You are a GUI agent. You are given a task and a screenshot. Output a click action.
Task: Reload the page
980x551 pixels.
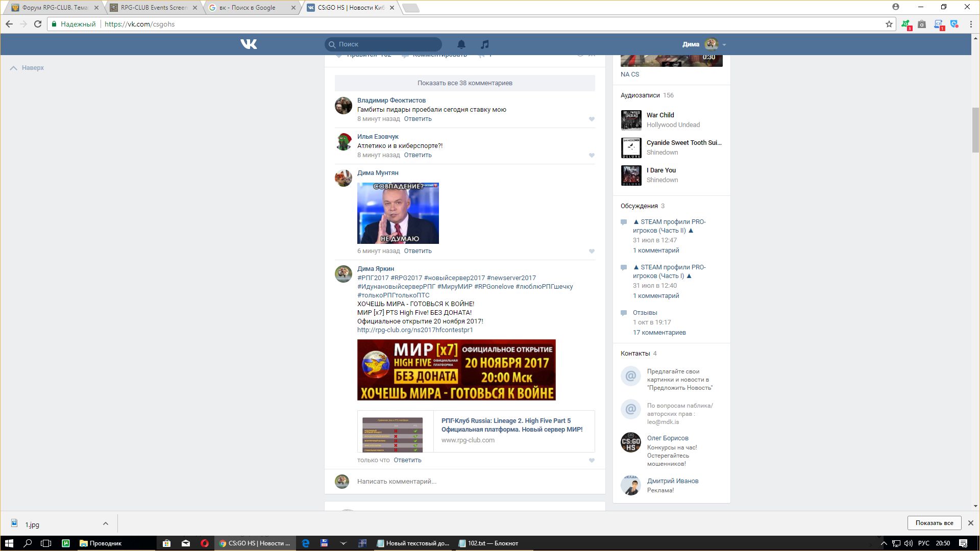click(x=38, y=24)
